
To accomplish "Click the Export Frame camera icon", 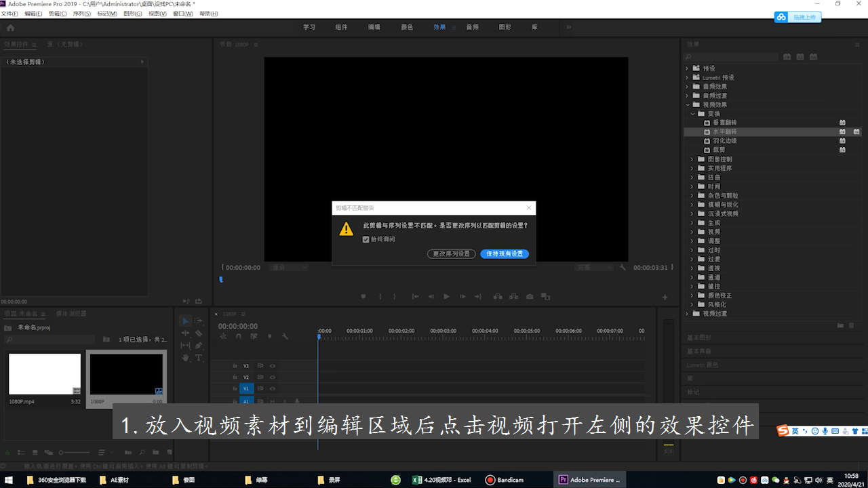I will pyautogui.click(x=530, y=296).
